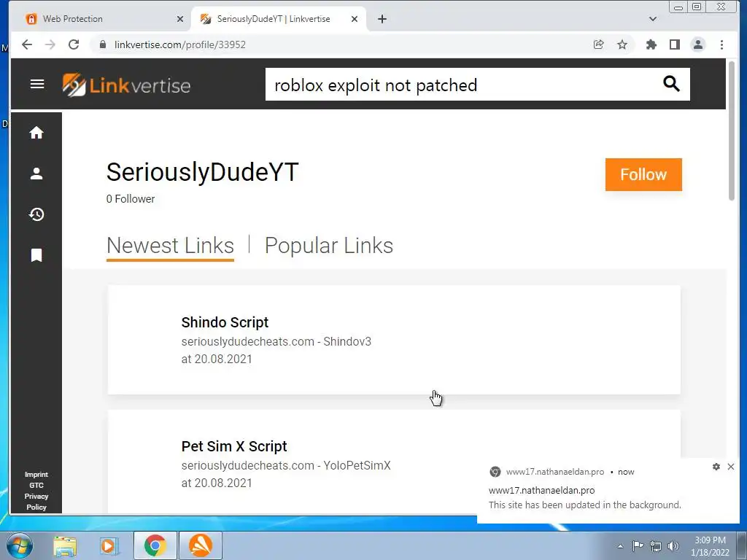Open the Action Center flag icon
747x560 pixels.
(638, 545)
